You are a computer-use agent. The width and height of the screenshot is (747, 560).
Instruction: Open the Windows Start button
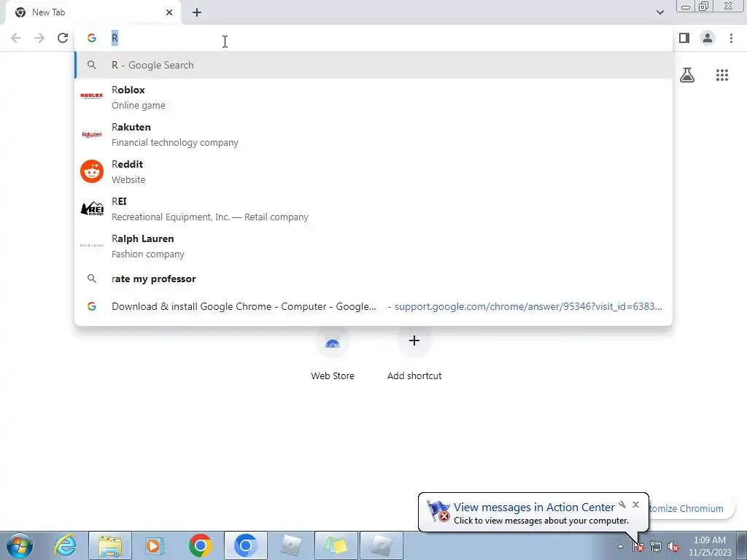click(x=20, y=545)
